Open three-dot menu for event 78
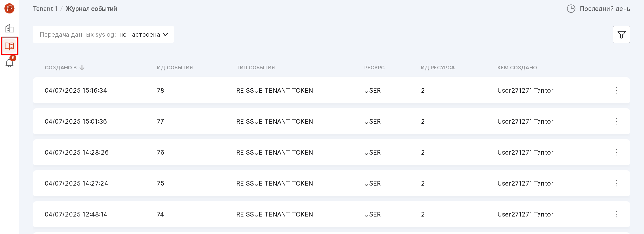 tap(616, 90)
